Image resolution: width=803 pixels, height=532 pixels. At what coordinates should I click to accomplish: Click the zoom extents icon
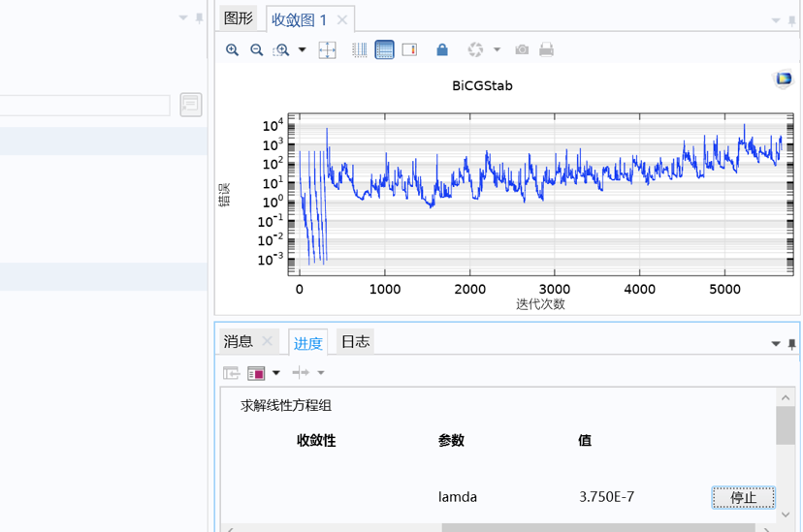(328, 49)
